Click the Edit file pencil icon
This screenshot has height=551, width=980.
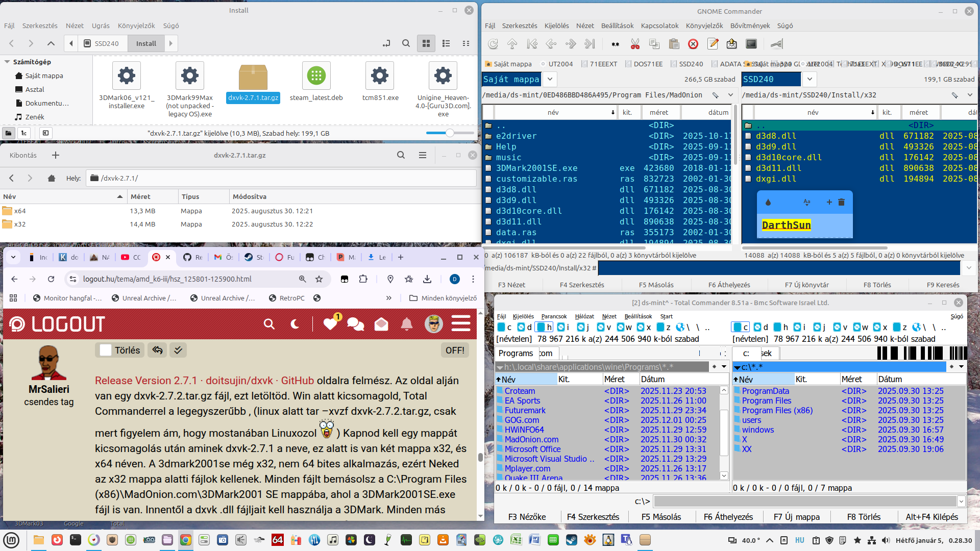(x=713, y=44)
